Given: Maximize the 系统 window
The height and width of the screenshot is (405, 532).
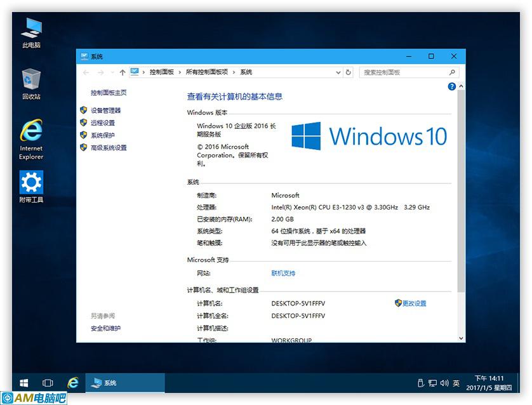Looking at the screenshot, I should coord(431,56).
